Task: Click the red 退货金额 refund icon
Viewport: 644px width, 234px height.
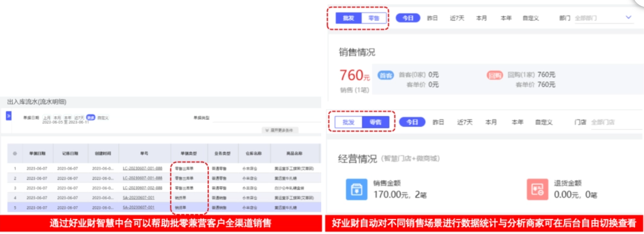Action: tap(537, 189)
